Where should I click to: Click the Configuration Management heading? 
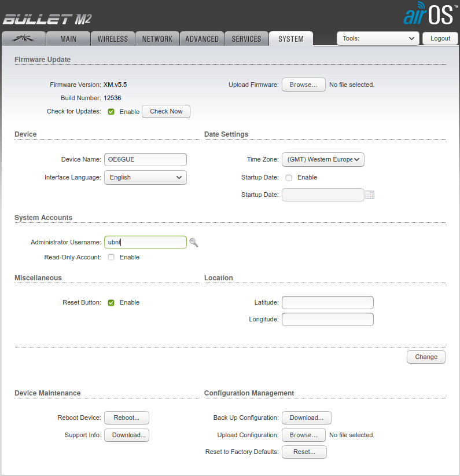coord(249,393)
